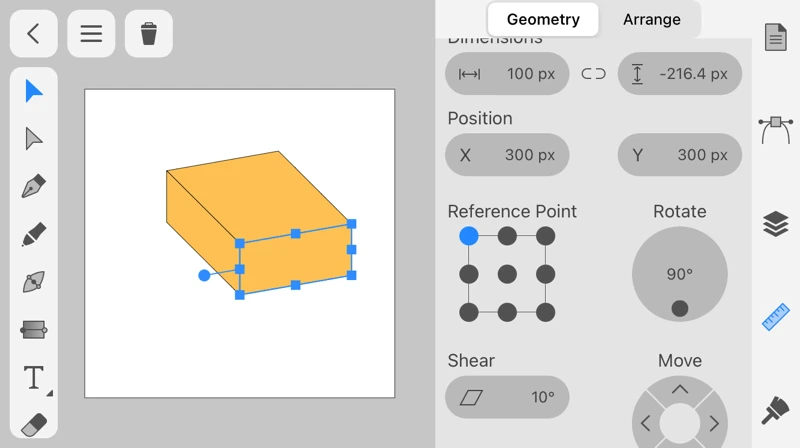Open the hamburger menu
800x448 pixels.
pyautogui.click(x=91, y=34)
